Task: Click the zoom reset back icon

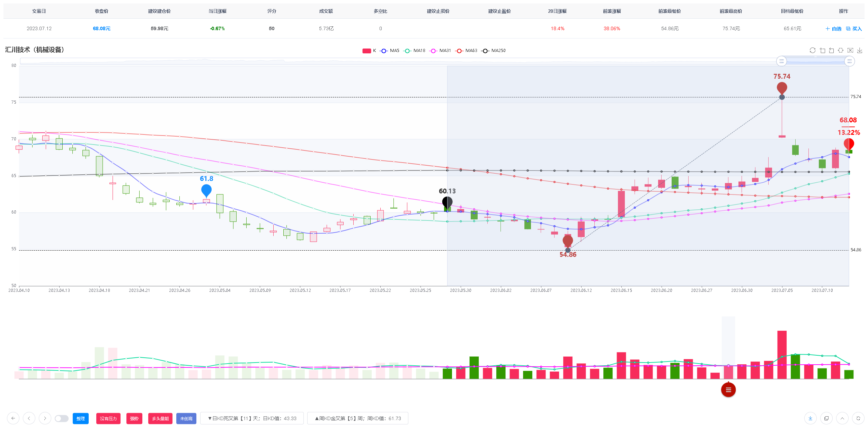Action: (x=831, y=50)
